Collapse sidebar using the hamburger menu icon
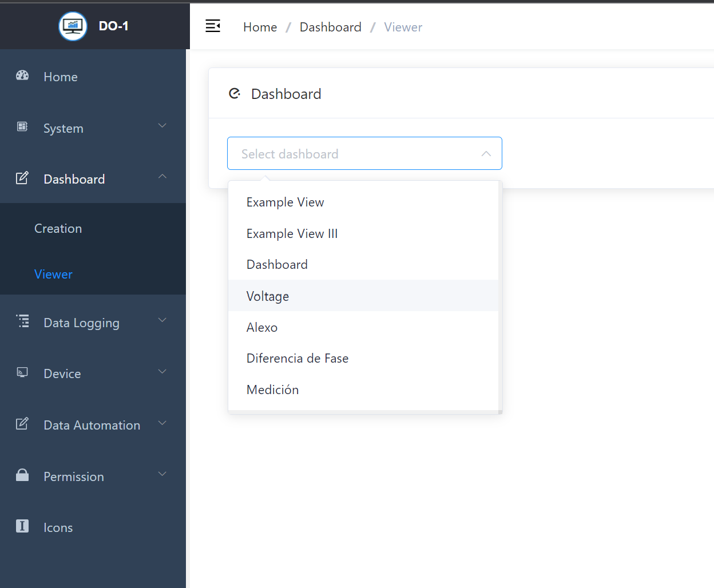Viewport: 714px width, 588px height. 213,26
